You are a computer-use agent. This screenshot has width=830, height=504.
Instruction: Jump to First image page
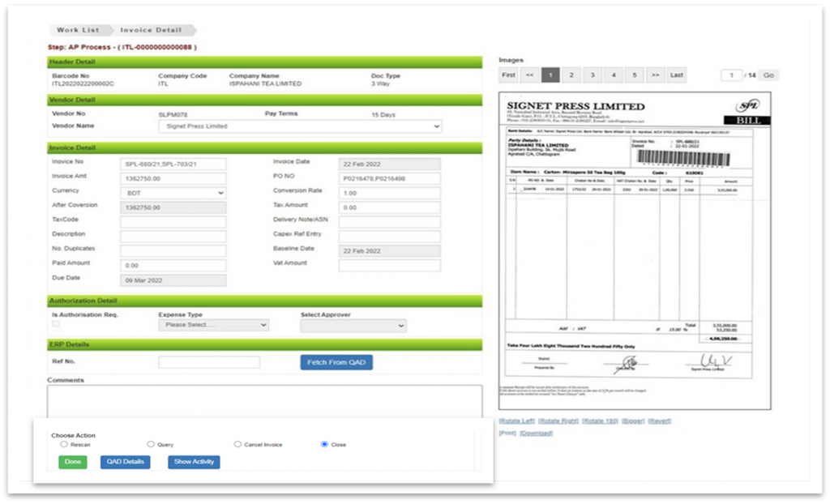[x=508, y=75]
